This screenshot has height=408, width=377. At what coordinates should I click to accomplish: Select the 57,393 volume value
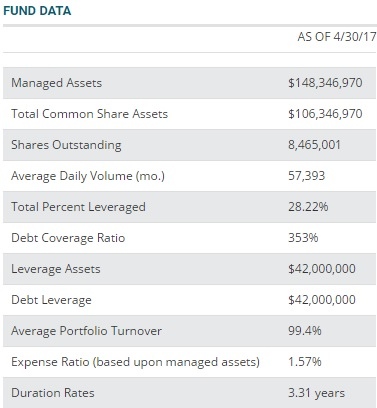click(x=306, y=176)
